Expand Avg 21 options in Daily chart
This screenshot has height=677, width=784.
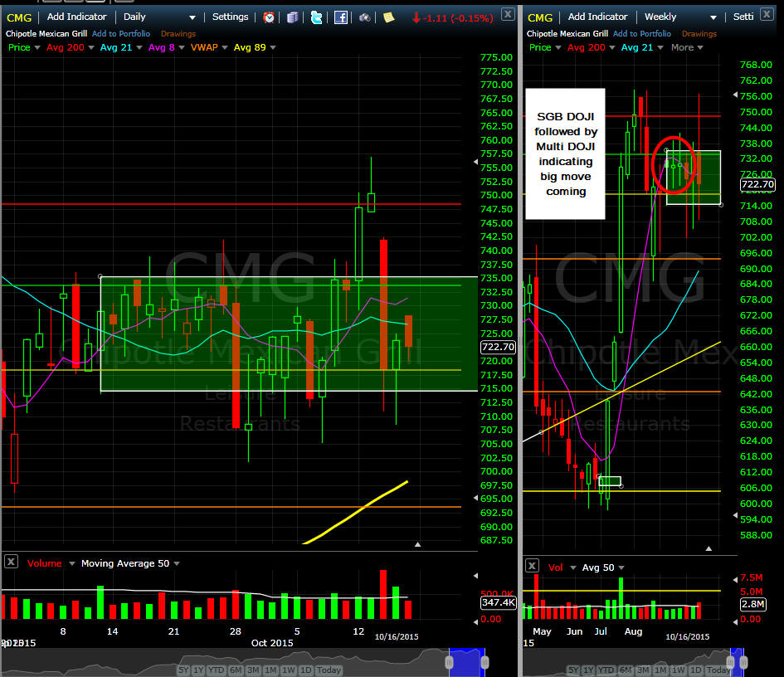click(139, 47)
